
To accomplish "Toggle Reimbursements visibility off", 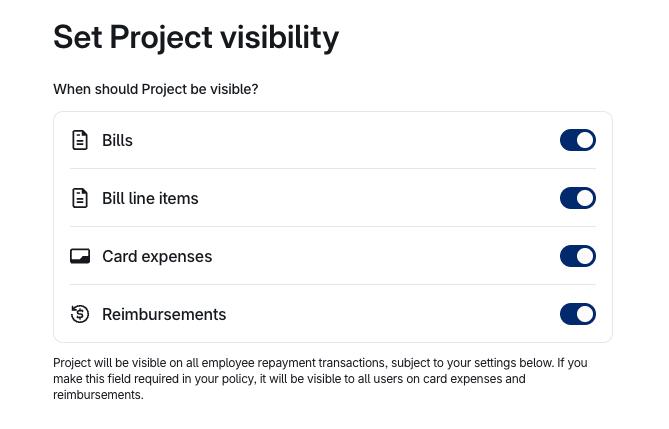I will click(578, 314).
